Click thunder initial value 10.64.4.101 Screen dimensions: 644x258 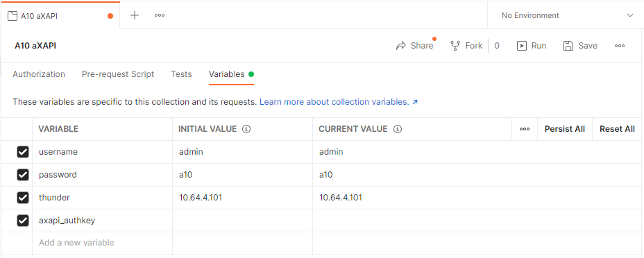(242, 198)
